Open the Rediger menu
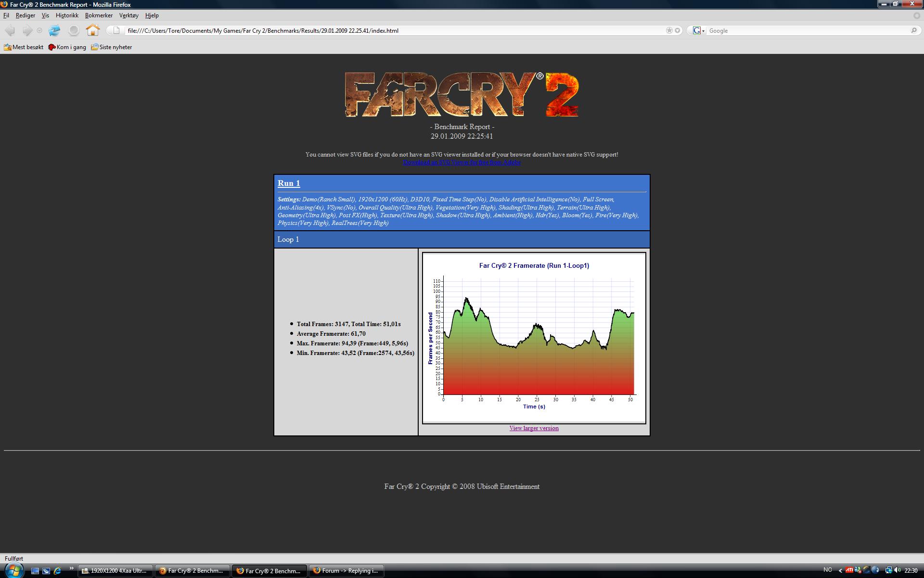This screenshot has height=578, width=924. tap(26, 15)
